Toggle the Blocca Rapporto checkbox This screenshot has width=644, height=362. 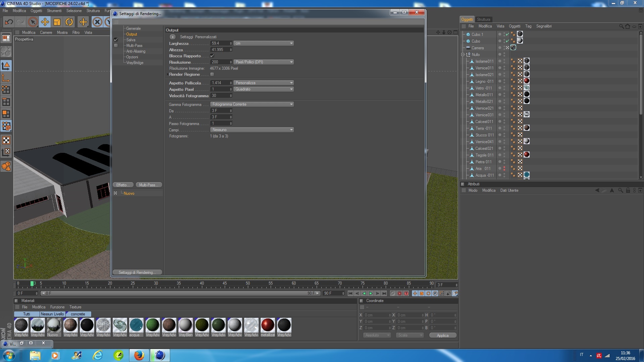pos(212,56)
